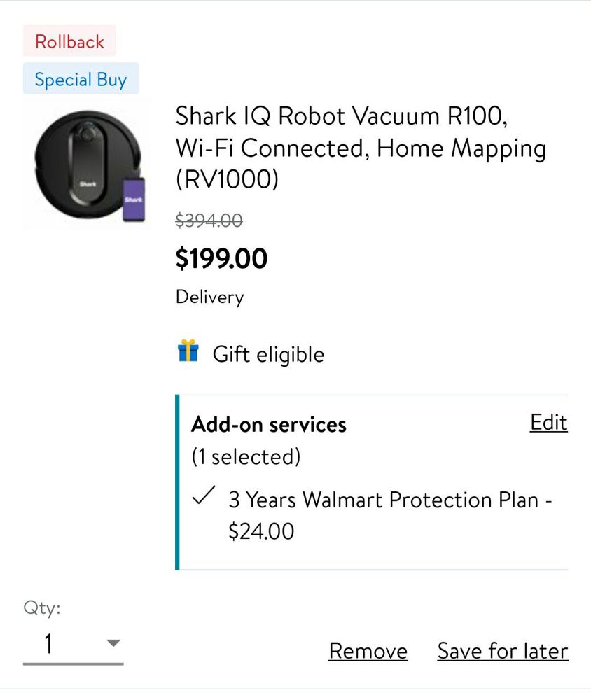Click the Qty label
This screenshot has height=700, width=591.
[42, 608]
